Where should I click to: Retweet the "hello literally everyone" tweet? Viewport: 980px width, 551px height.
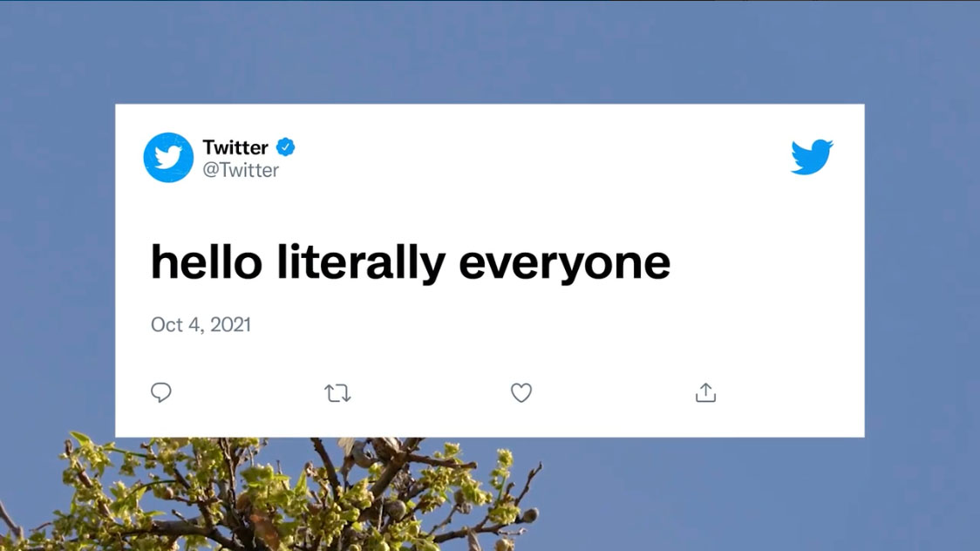coord(337,393)
